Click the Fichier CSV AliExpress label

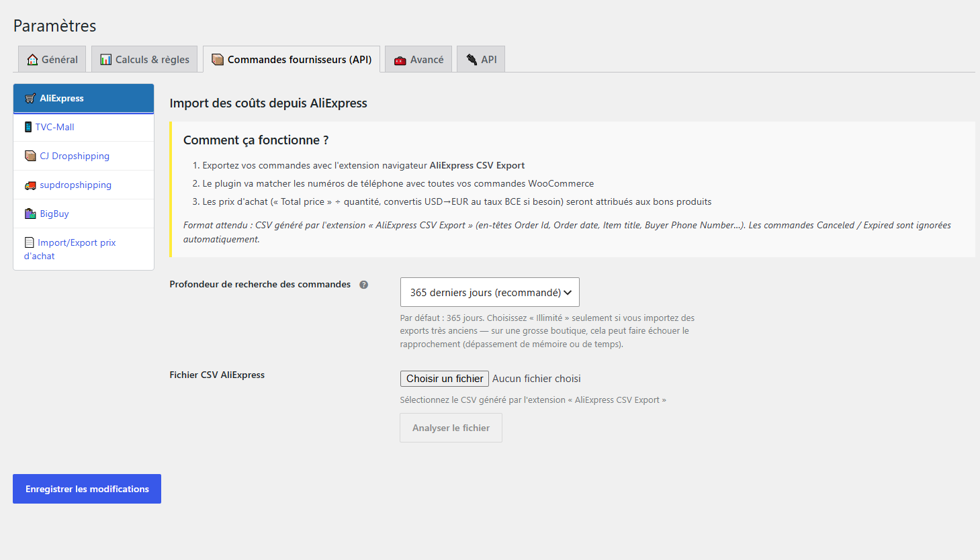217,375
